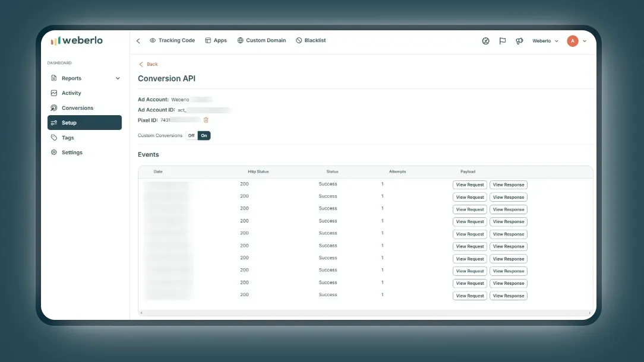Image resolution: width=644 pixels, height=362 pixels.
Task: Click the flag icon in the header
Action: point(502,40)
